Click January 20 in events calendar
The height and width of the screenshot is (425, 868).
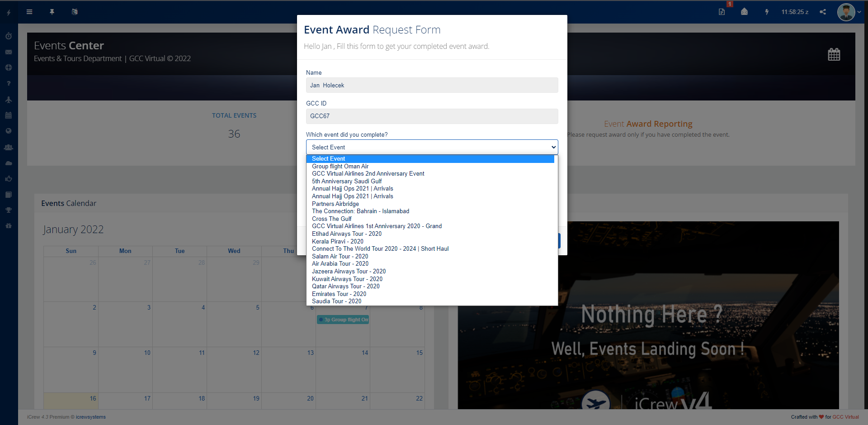point(288,401)
